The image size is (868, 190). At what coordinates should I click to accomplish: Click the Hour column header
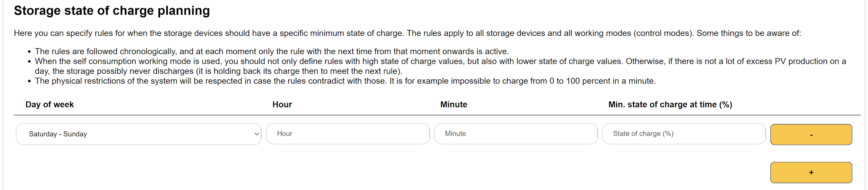[x=282, y=104]
